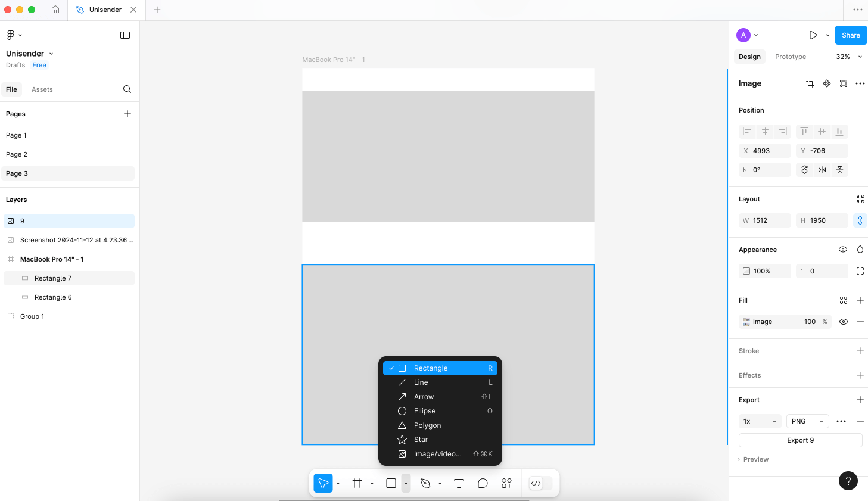This screenshot has width=868, height=501.
Task: Open the frame tools dropdown arrow
Action: click(x=372, y=483)
